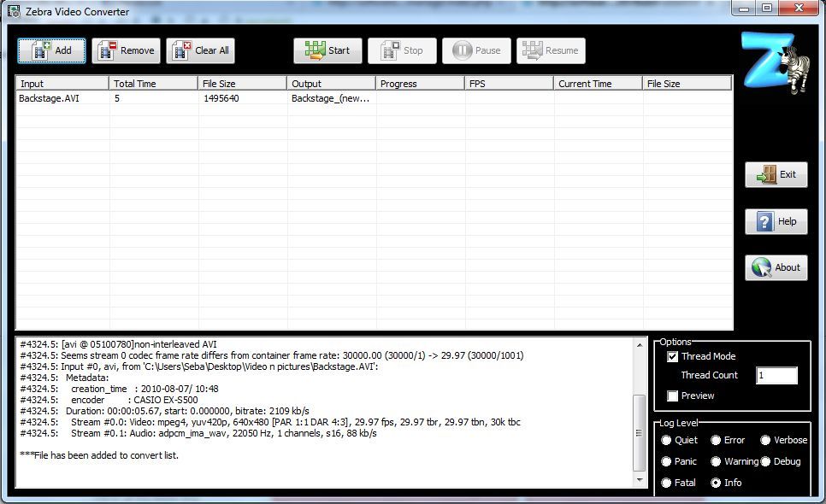Pause the conversion process

pyautogui.click(x=476, y=50)
